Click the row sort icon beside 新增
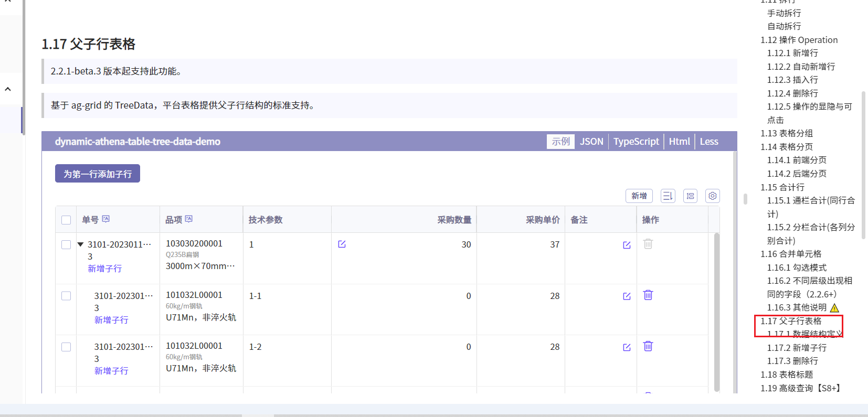This screenshot has height=417, width=868. 668,196
